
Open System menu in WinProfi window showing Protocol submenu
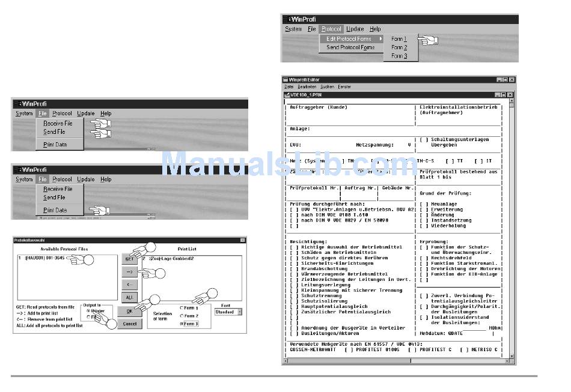(x=293, y=29)
